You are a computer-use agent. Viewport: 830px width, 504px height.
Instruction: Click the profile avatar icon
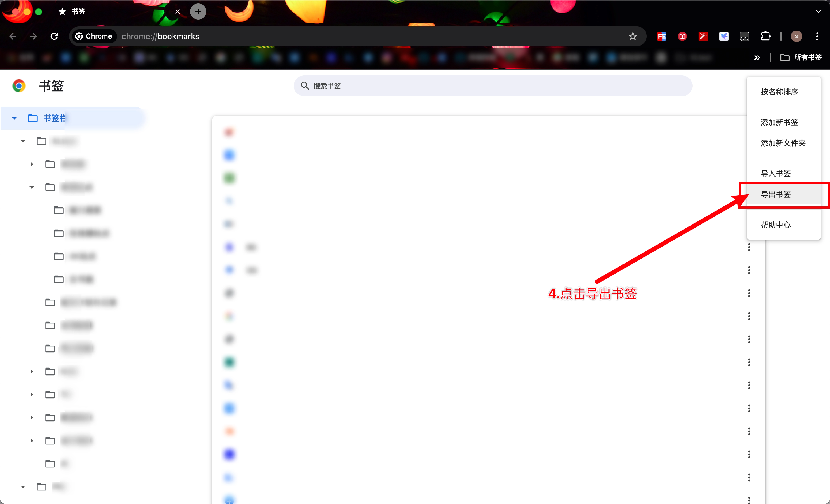(796, 36)
